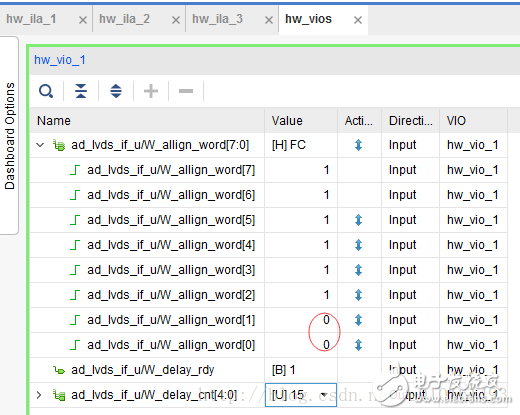Image resolution: width=520 pixels, height=415 pixels.
Task: Sort by the Directi... column header
Action: 411,121
